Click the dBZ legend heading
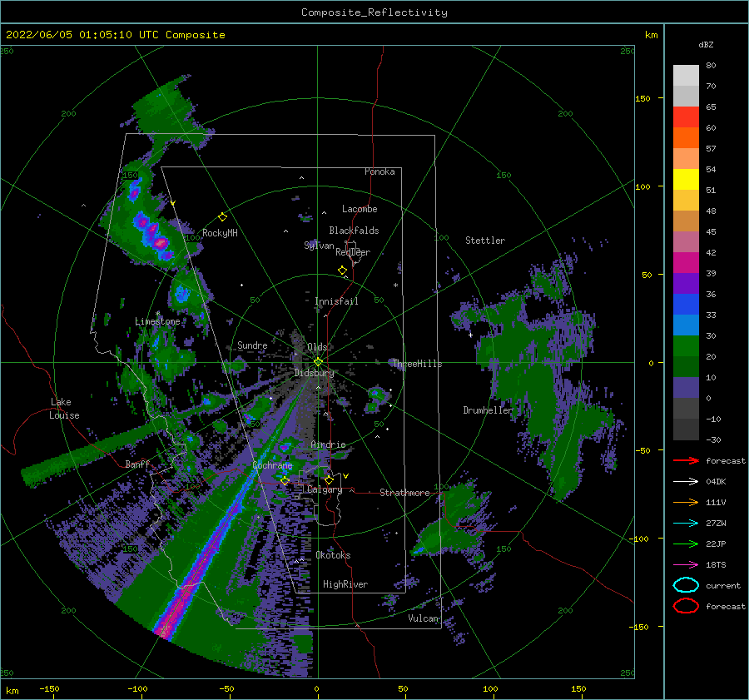749x700 pixels. pos(706,44)
